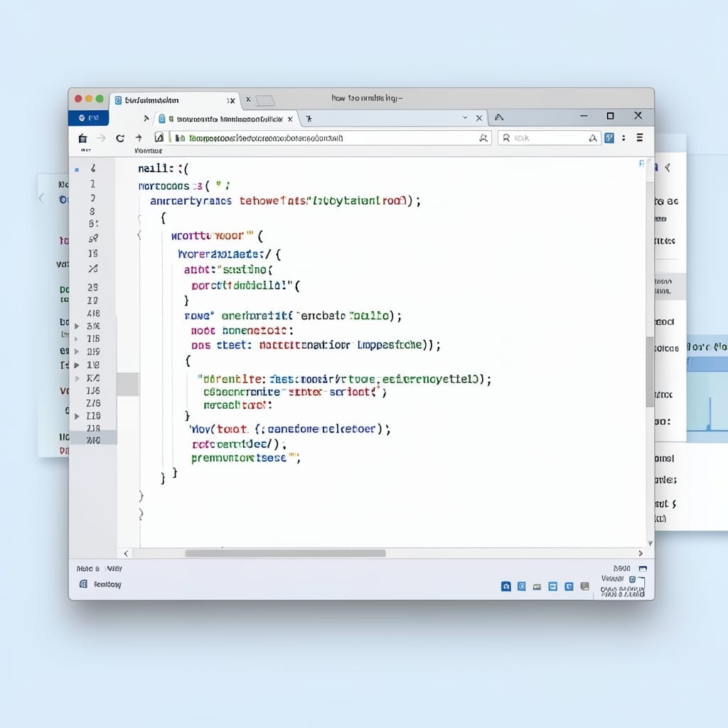Viewport: 728px width, 728px height.
Task: Click the icon right of the tab strip
Action: [499, 117]
